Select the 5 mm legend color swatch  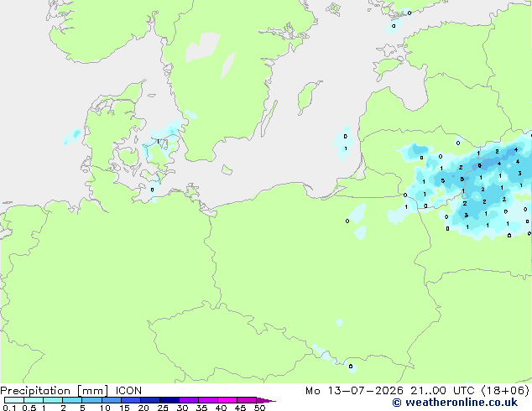[x=91, y=400]
